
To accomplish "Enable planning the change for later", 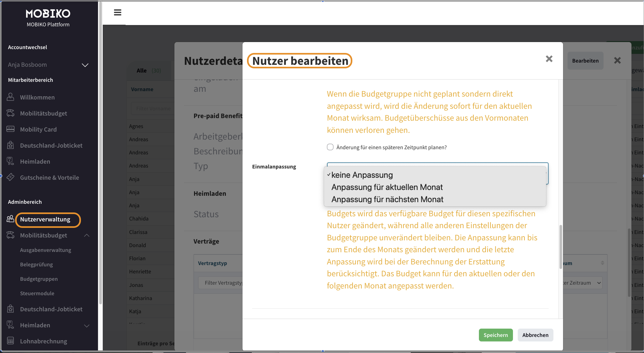I will (x=330, y=147).
